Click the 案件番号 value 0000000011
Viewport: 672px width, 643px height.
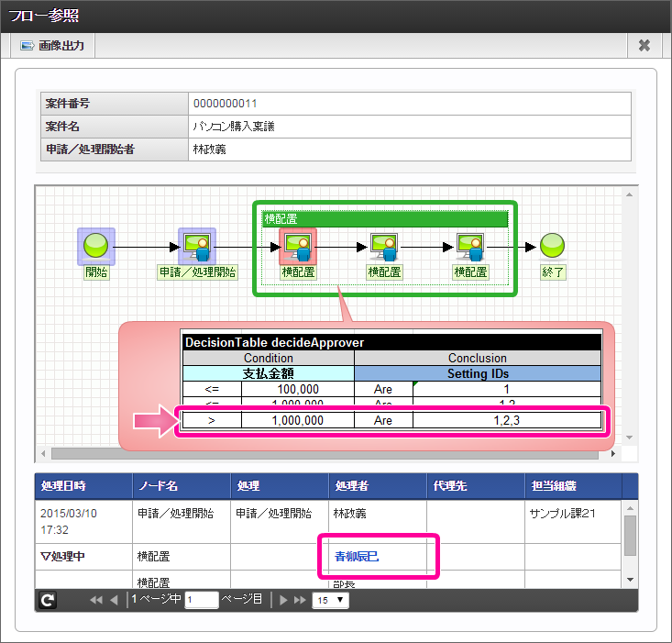coord(225,104)
